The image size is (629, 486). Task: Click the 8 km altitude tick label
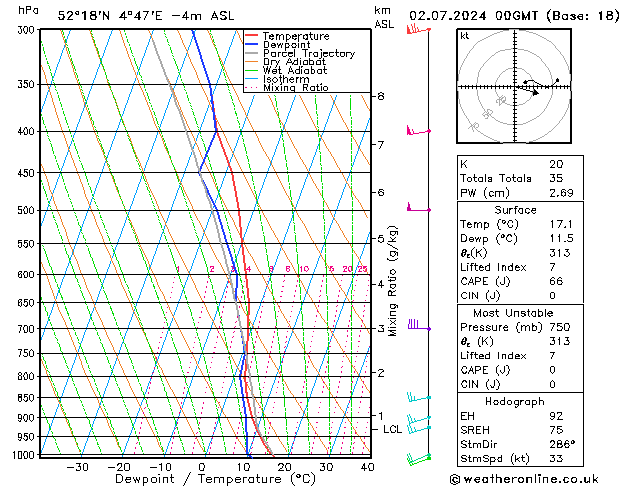pos(381,96)
